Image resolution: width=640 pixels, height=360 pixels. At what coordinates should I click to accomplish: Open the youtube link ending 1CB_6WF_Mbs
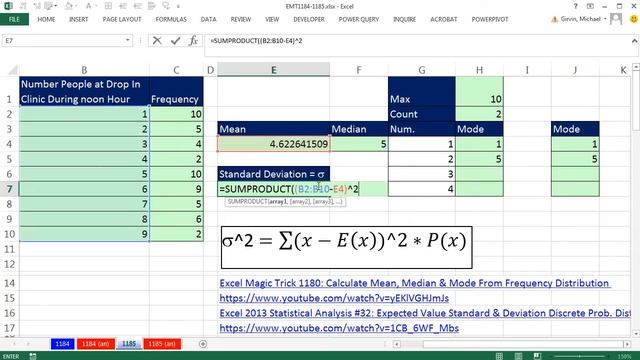click(339, 328)
